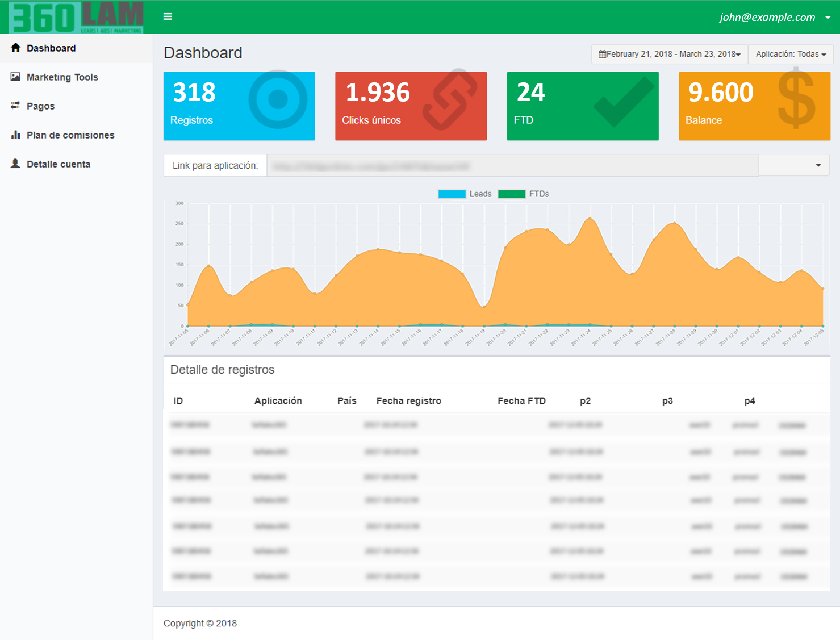840x640 pixels.
Task: Toggle sidebar with hamburger menu icon
Action: (168, 16)
